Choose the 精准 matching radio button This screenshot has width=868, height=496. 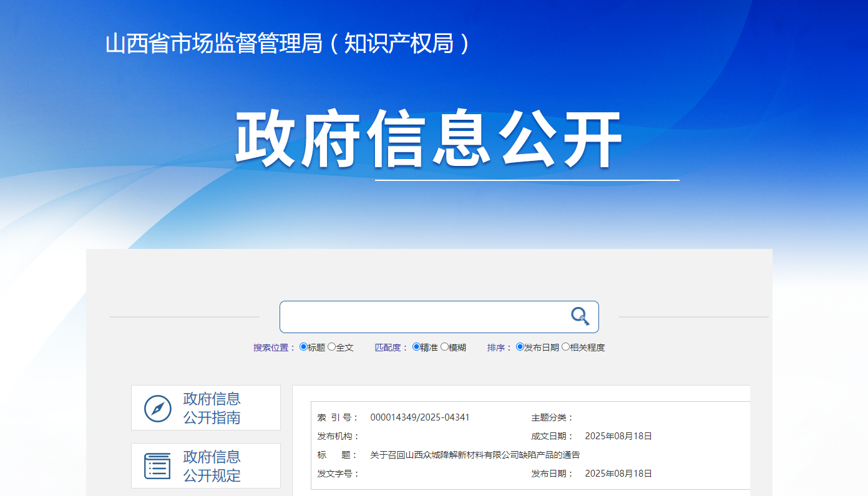416,347
